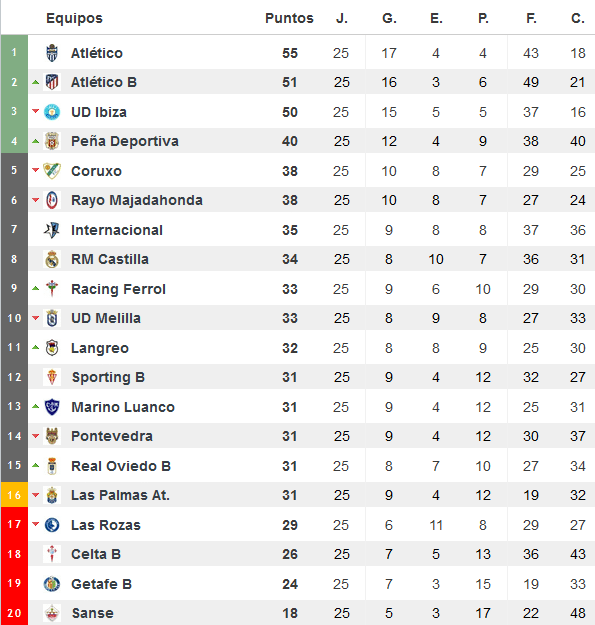Click the Internacional club logo
The width and height of the screenshot is (595, 625).
tap(52, 230)
